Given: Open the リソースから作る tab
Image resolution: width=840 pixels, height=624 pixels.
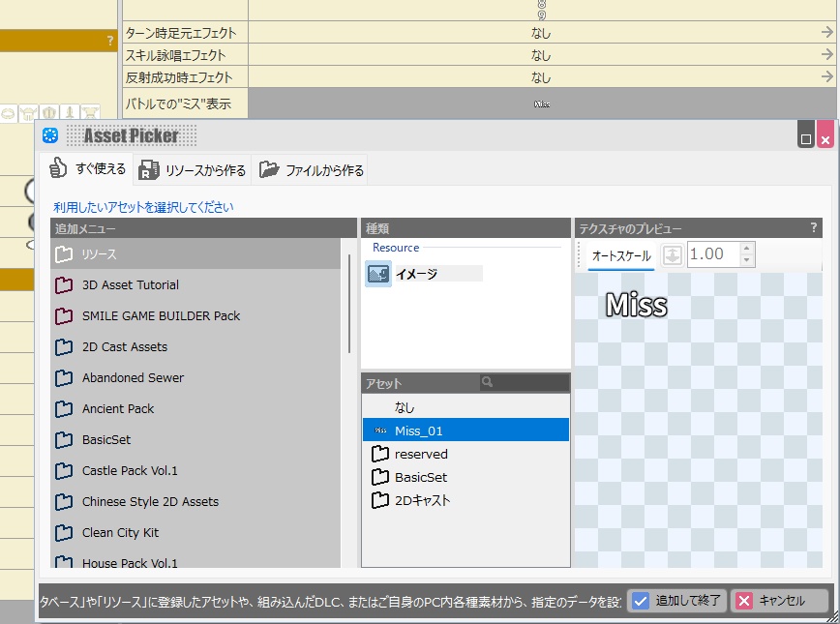Looking at the screenshot, I should point(193,170).
